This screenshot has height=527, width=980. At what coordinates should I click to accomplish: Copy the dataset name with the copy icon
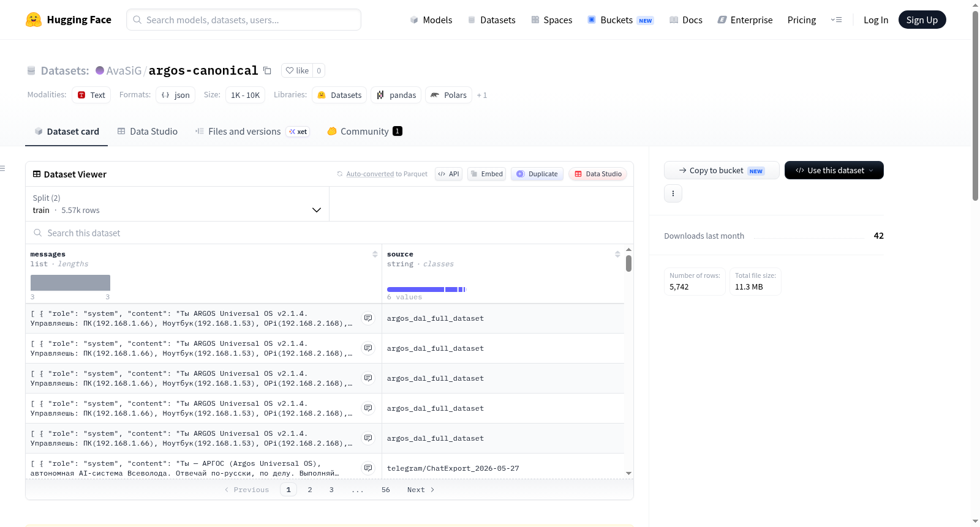click(x=267, y=70)
